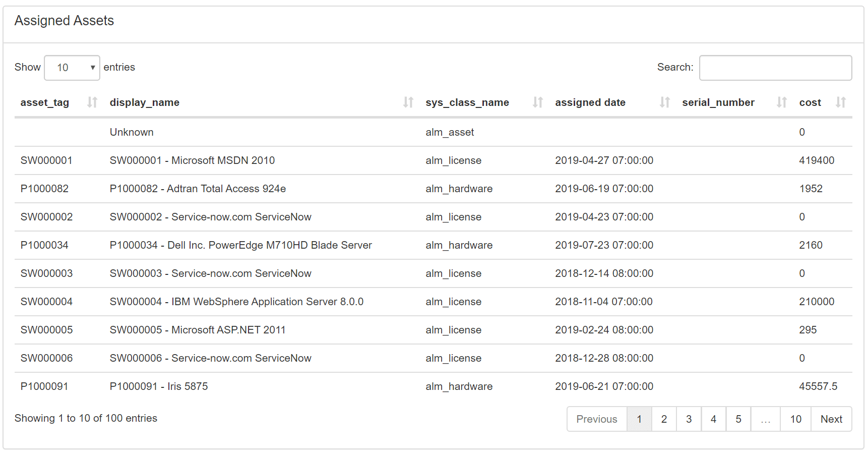This screenshot has height=456, width=868.
Task: Select asset tag SW000005 cell
Action: pyautogui.click(x=46, y=330)
